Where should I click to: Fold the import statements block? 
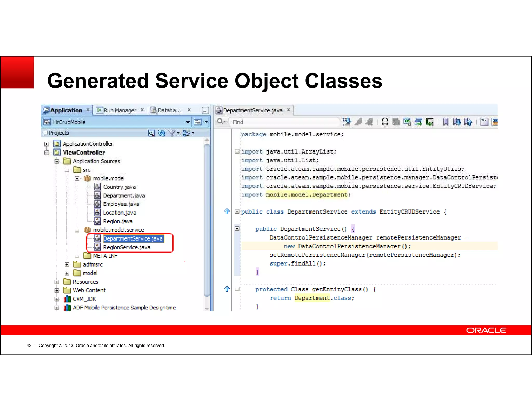click(237, 151)
